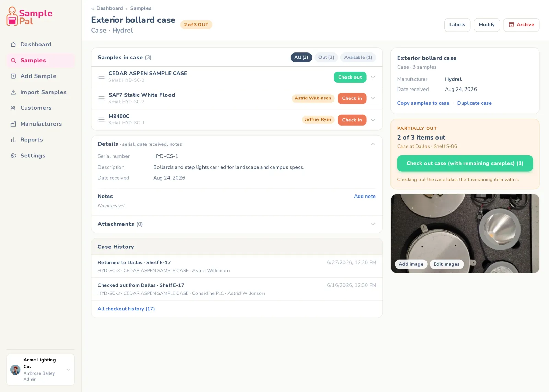Click the back chevrons before Dashboard breadcrumb
The width and height of the screenshot is (549, 392).
(93, 8)
